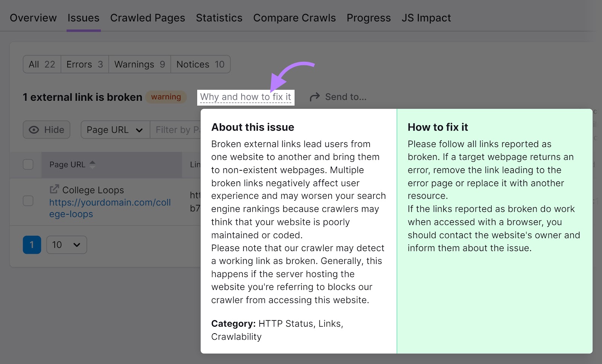Check the checkbox on the College Loops row

[28, 201]
